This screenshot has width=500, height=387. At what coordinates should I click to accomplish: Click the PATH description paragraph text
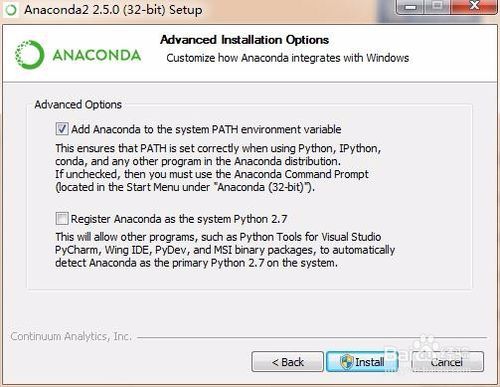[218, 168]
